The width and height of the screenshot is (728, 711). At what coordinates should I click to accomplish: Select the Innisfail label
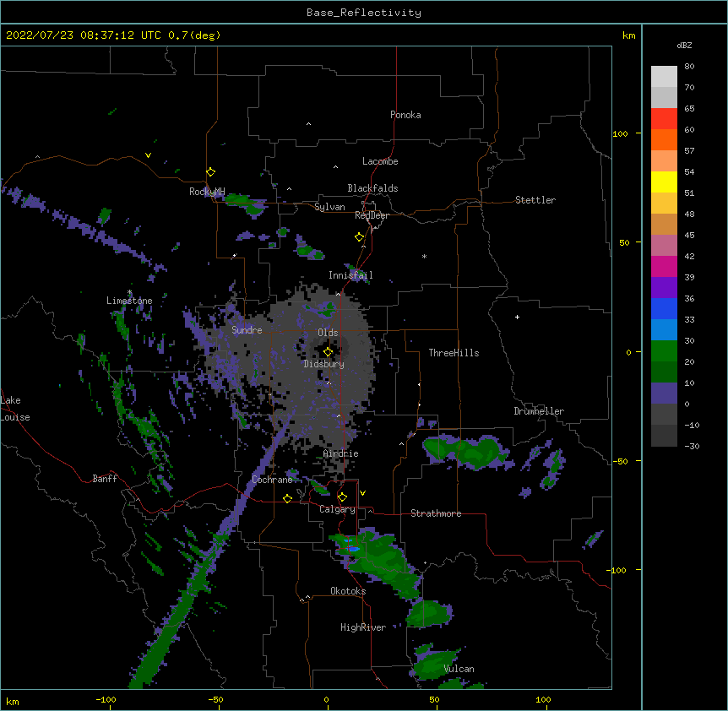point(350,275)
